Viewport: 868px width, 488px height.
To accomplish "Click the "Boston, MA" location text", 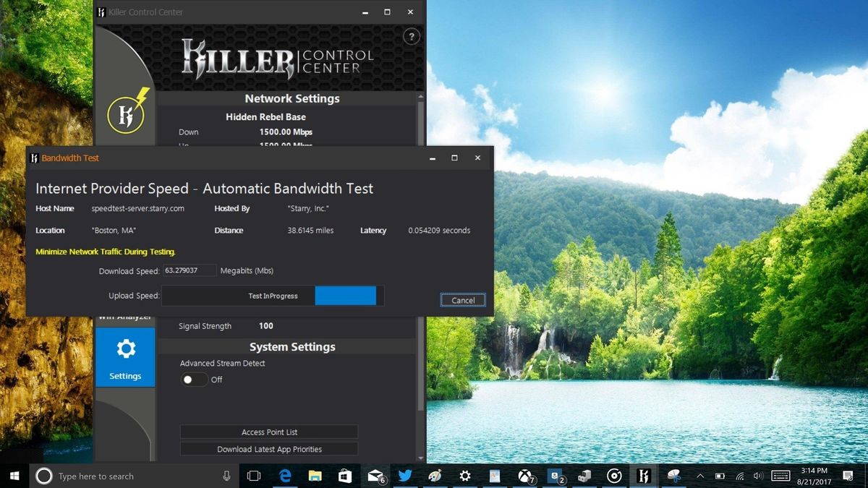I will tap(114, 231).
